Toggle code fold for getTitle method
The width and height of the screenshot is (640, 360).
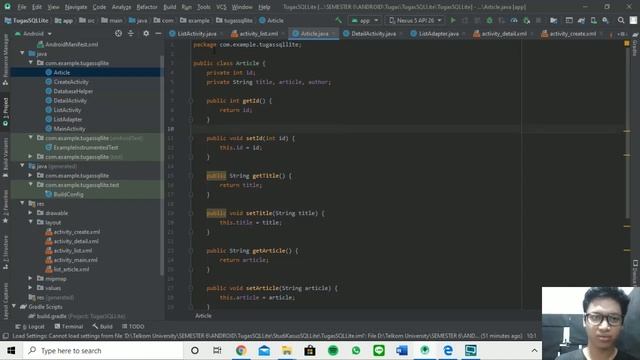click(x=191, y=176)
